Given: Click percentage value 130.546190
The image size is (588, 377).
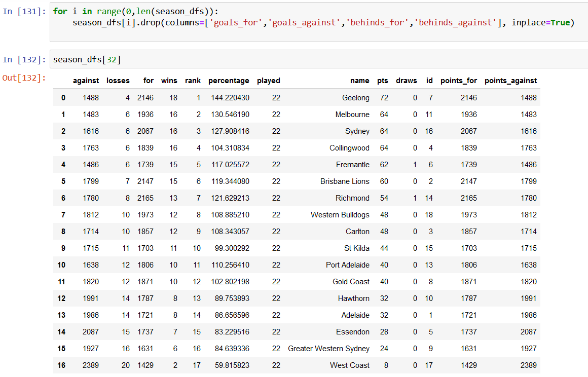Looking at the screenshot, I should pos(230,115).
